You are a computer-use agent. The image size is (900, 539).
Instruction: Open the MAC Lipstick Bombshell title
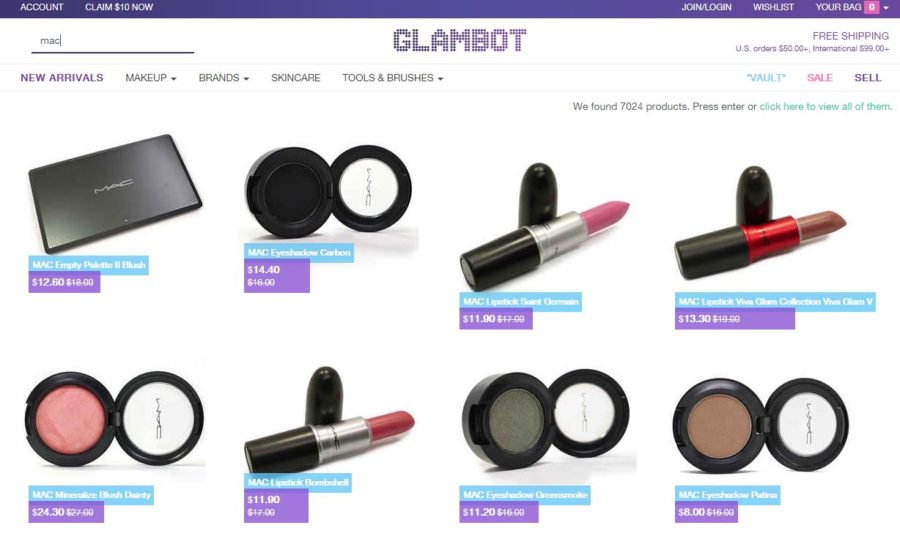tap(298, 483)
